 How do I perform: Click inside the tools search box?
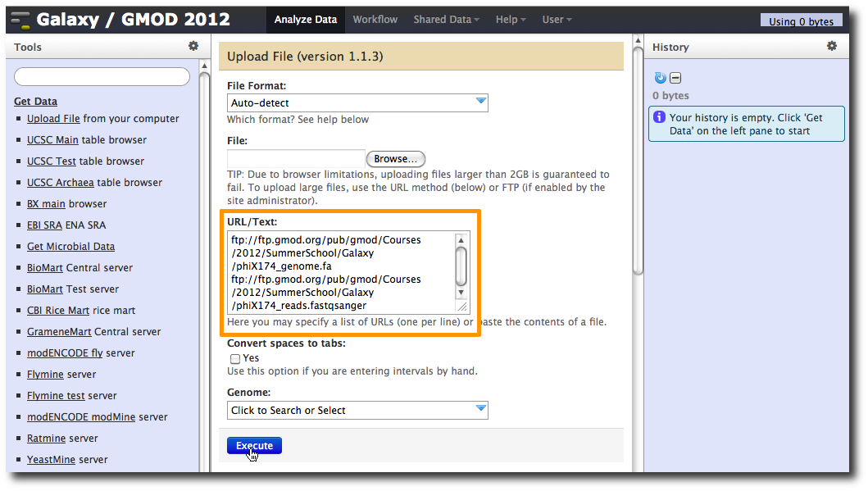point(102,77)
